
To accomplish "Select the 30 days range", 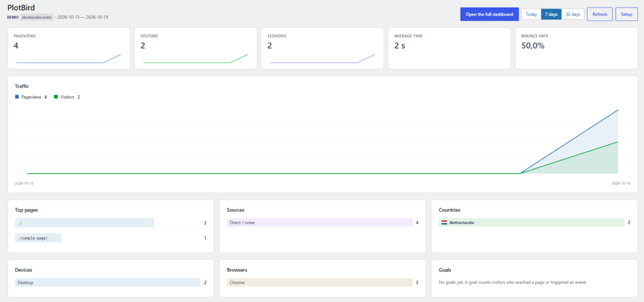I will pyautogui.click(x=573, y=14).
